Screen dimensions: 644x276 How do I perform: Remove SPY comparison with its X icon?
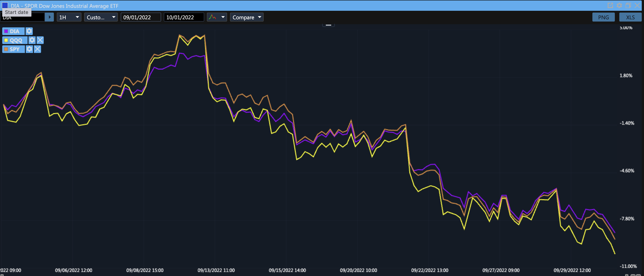(37, 49)
